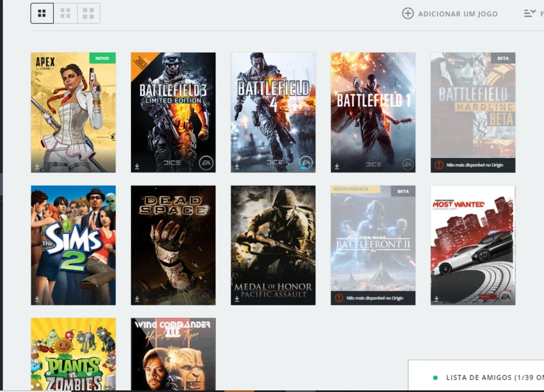
Task: Open the Star Wars Battlefront II tile
Action: coord(373,245)
